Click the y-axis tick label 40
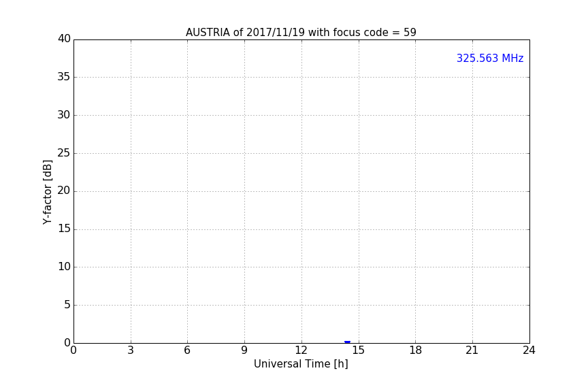588x392 pixels. click(x=64, y=39)
